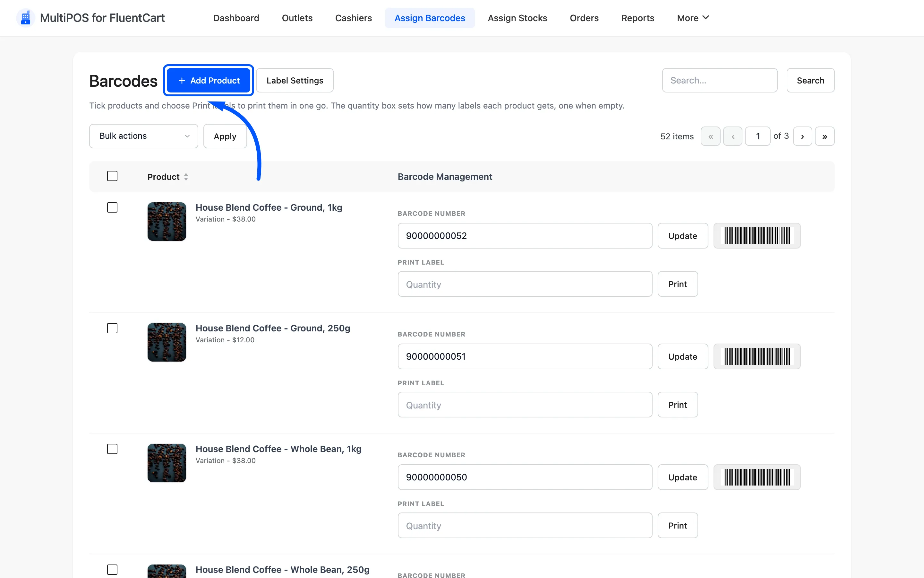Viewport: 924px width, 578px height.
Task: Click the Add Product button
Action: tap(209, 81)
